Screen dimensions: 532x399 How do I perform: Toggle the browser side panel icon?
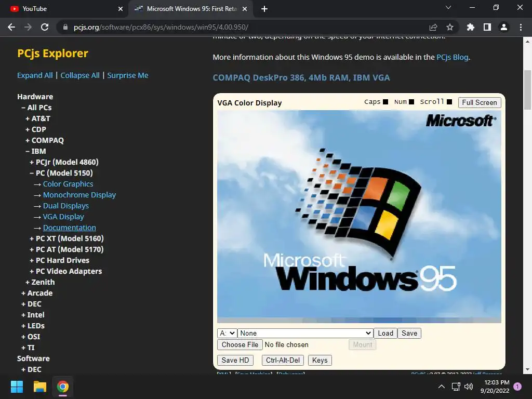point(487,27)
